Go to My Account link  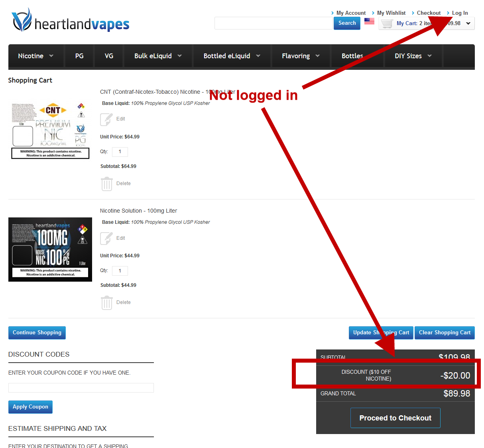point(351,13)
